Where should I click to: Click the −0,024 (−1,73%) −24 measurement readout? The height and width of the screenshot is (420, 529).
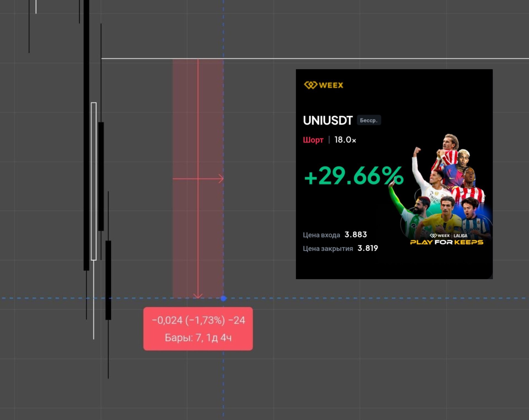(x=198, y=320)
